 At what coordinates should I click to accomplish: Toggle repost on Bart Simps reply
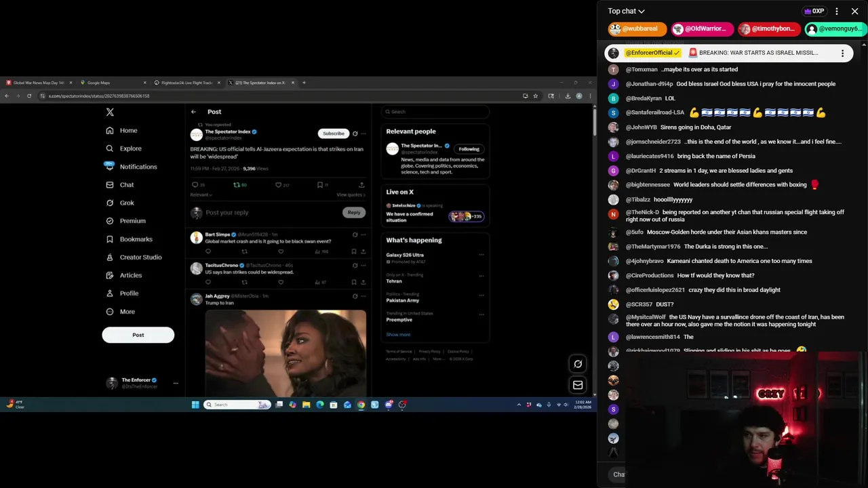pos(244,251)
